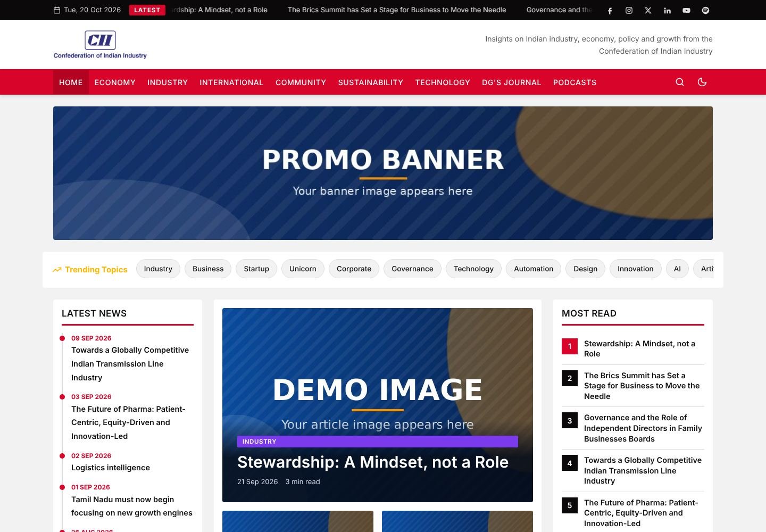
Task: Select the HOME menu item
Action: [71, 82]
